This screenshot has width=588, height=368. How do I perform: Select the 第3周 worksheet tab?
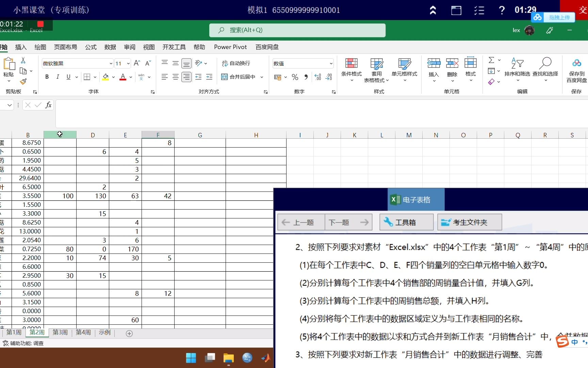pos(60,332)
